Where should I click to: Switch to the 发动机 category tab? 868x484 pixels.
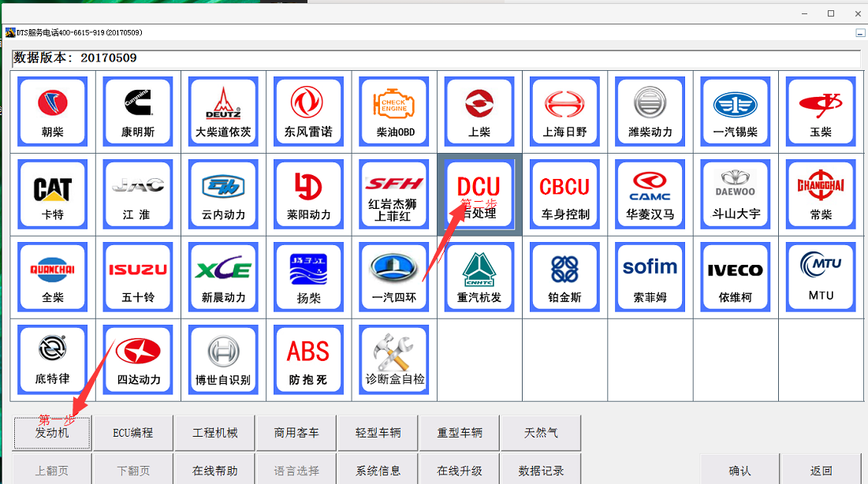[x=52, y=433]
